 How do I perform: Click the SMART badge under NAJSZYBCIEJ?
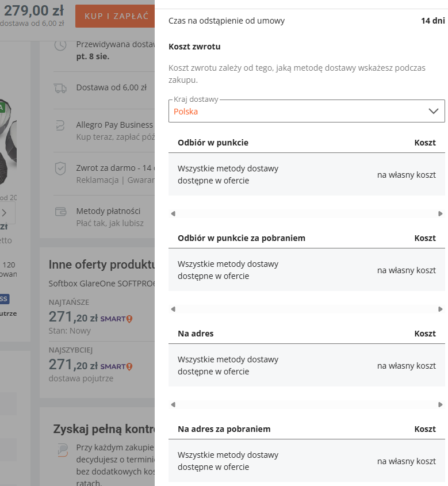coord(117,367)
